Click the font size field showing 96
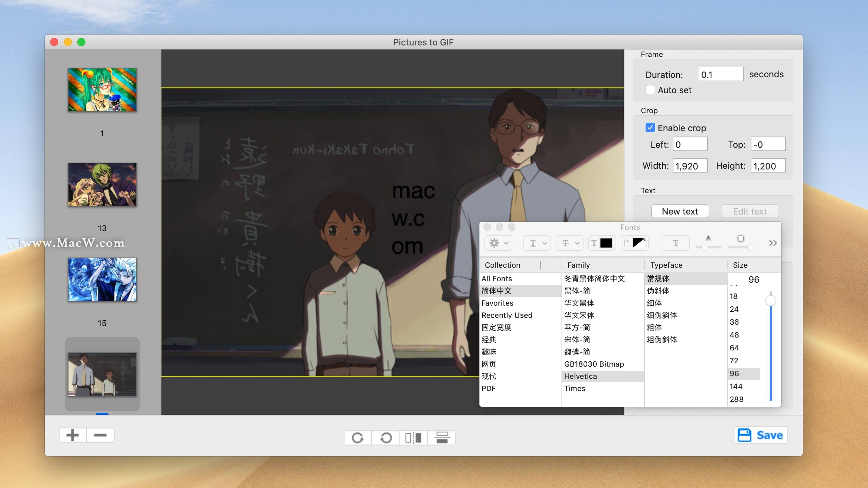 click(754, 279)
